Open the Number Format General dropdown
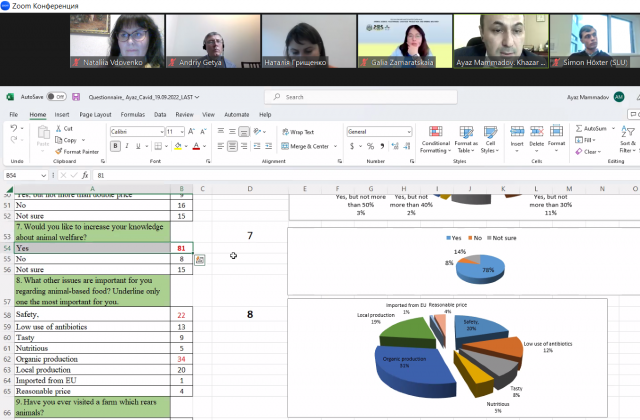 coord(409,131)
